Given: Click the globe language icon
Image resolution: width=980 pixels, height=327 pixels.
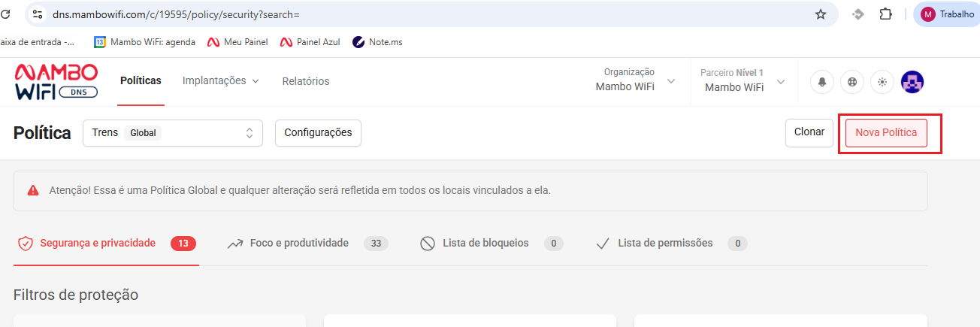Looking at the screenshot, I should [x=852, y=82].
